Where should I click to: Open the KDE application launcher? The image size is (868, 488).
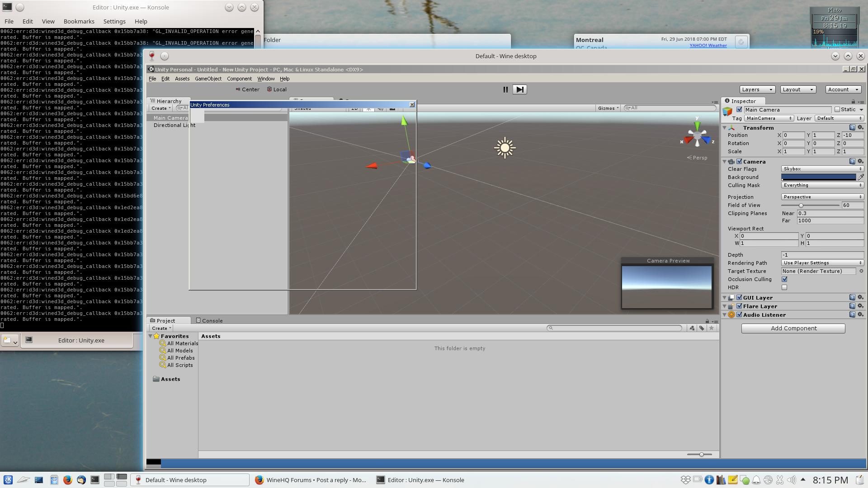click(8, 480)
